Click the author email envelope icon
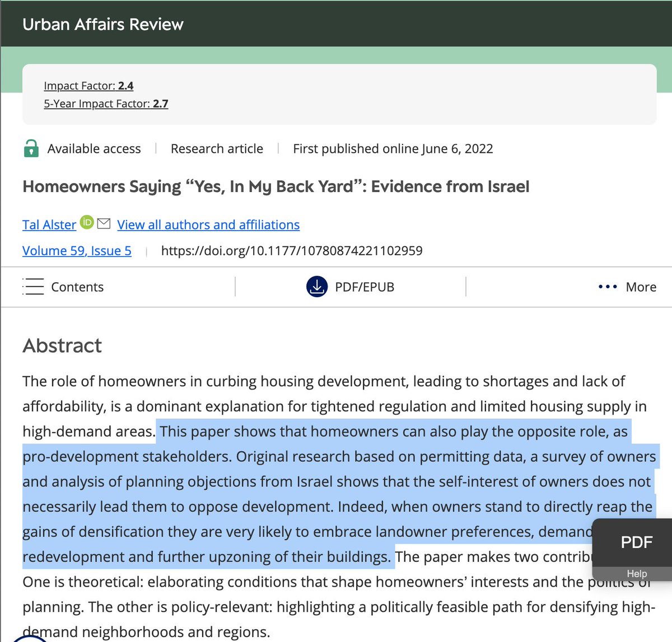The image size is (672, 642). [104, 223]
